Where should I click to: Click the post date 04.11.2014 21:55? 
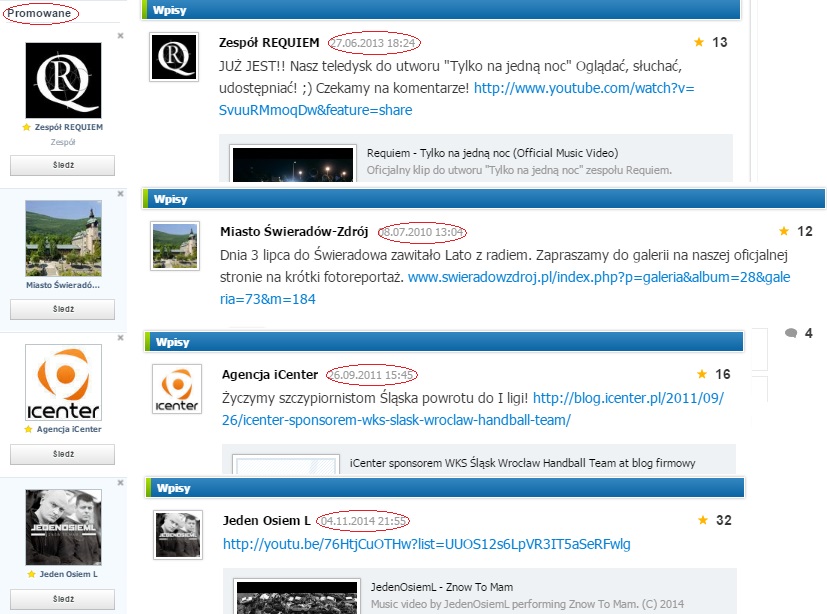[x=363, y=521]
